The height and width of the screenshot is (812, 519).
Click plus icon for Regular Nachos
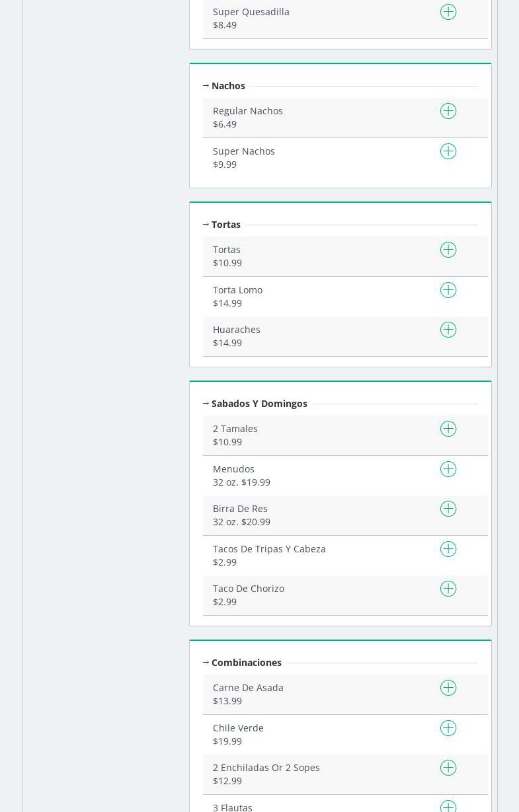pyautogui.click(x=448, y=112)
